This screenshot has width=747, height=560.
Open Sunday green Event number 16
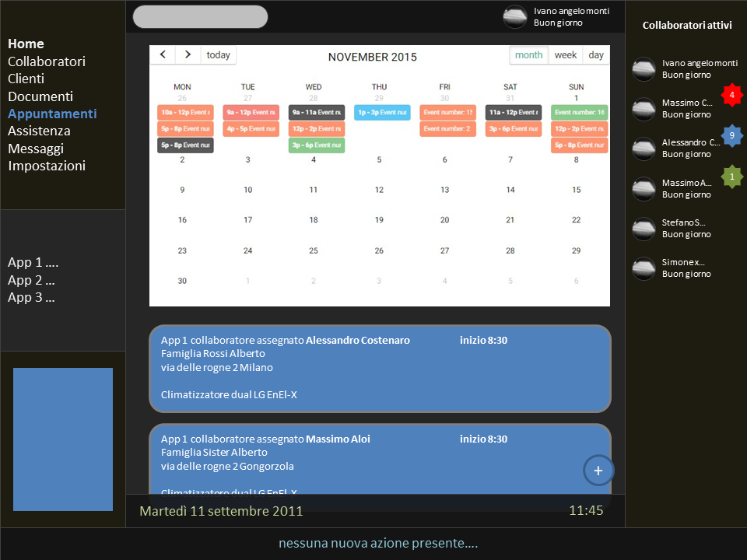coord(579,112)
